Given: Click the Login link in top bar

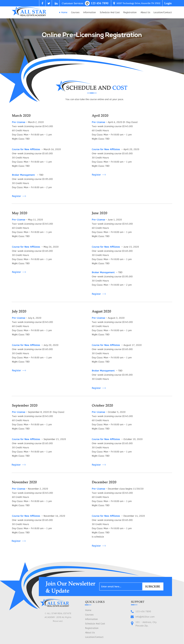Looking at the screenshot, I should coord(168,3).
